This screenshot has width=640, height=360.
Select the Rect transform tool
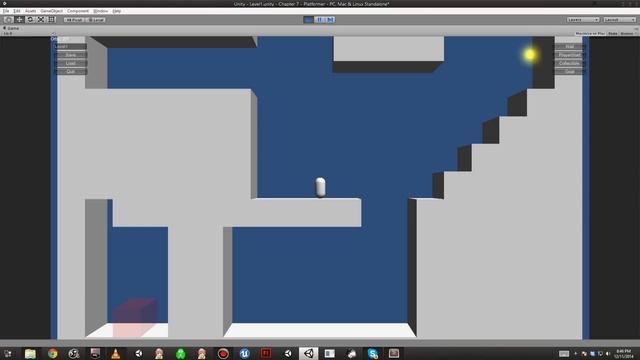(x=51, y=20)
